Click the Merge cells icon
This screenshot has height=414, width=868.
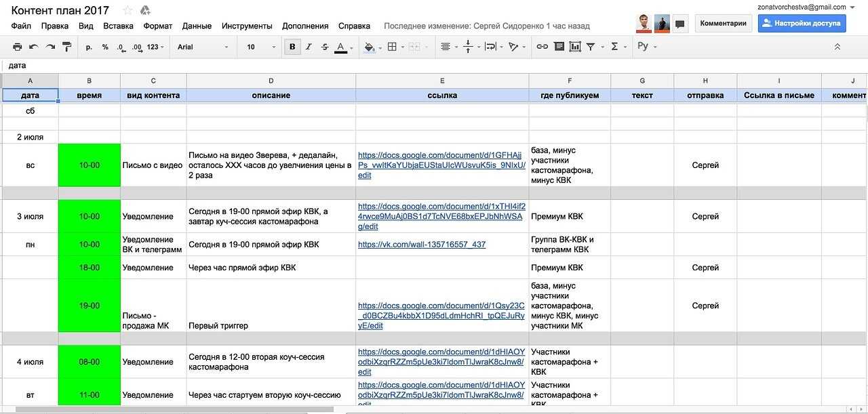415,47
